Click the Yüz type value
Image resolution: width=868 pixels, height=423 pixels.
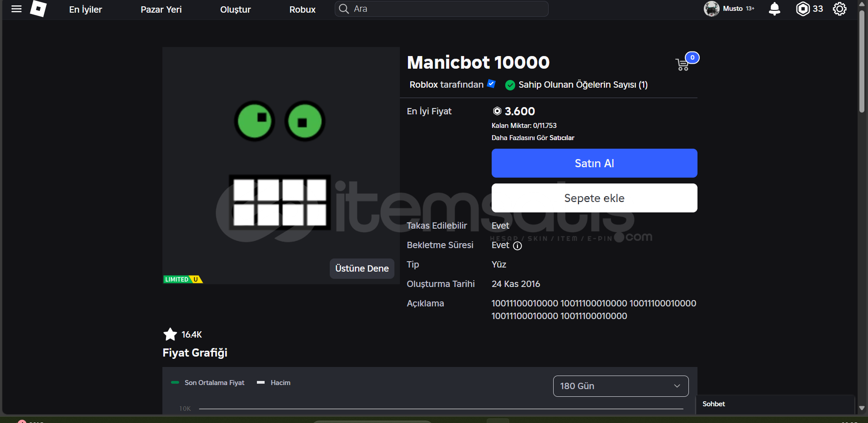(499, 264)
